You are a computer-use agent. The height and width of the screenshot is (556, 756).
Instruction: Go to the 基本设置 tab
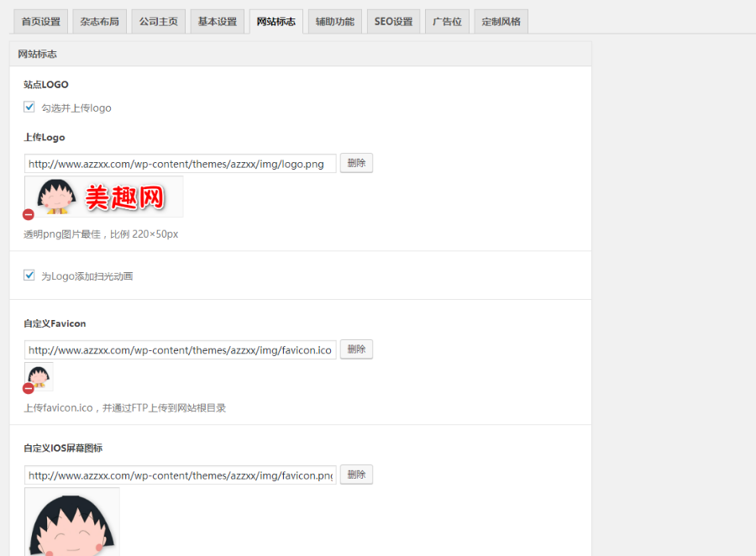pos(217,21)
